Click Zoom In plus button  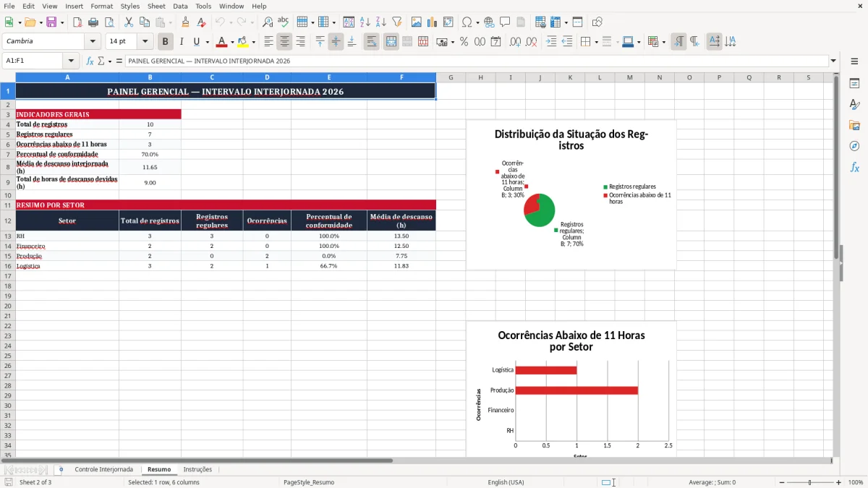coord(838,482)
